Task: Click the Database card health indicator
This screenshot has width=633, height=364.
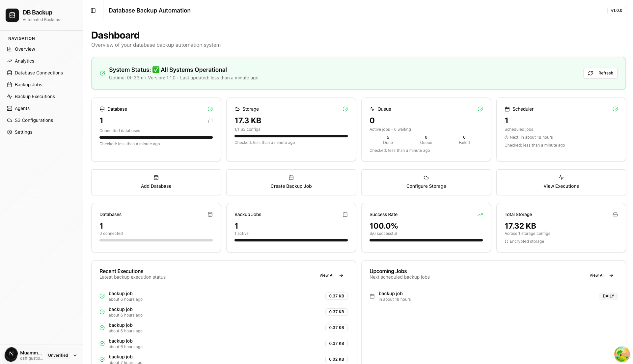Action: point(210,109)
